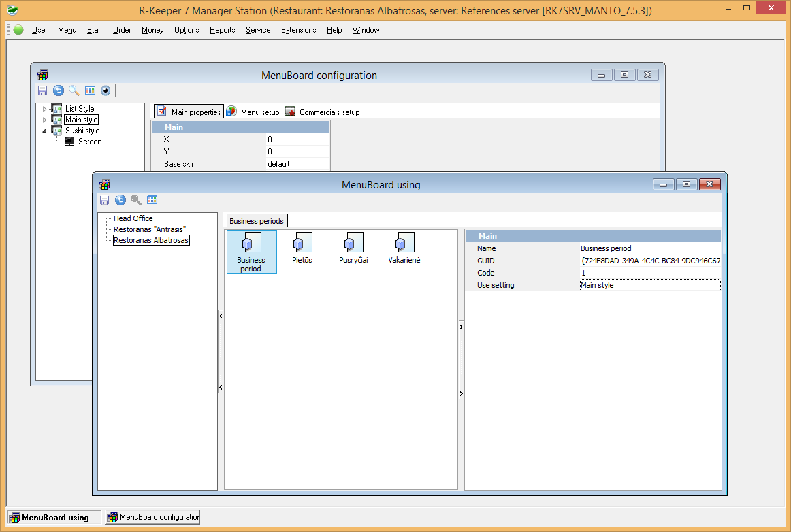Click the Code value field
Viewport: 791px width, 532px height.
[x=649, y=273]
